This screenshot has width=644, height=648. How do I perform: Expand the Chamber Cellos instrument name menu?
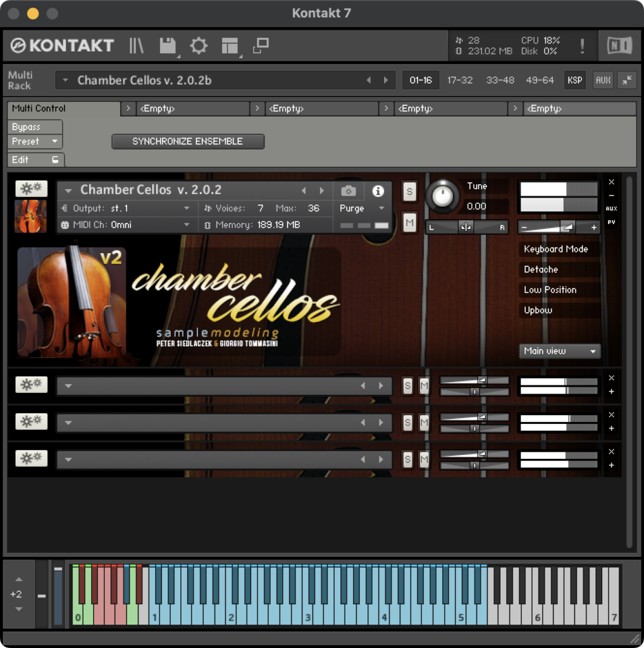68,190
